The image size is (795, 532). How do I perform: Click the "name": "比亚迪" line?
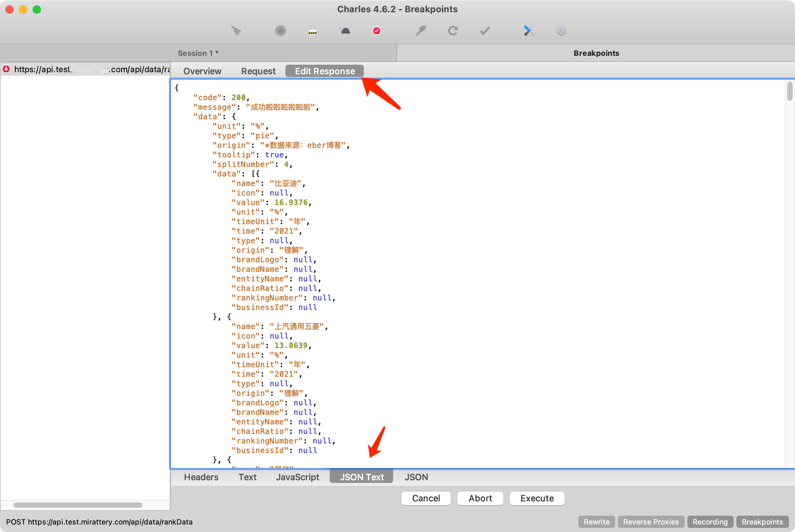[268, 183]
